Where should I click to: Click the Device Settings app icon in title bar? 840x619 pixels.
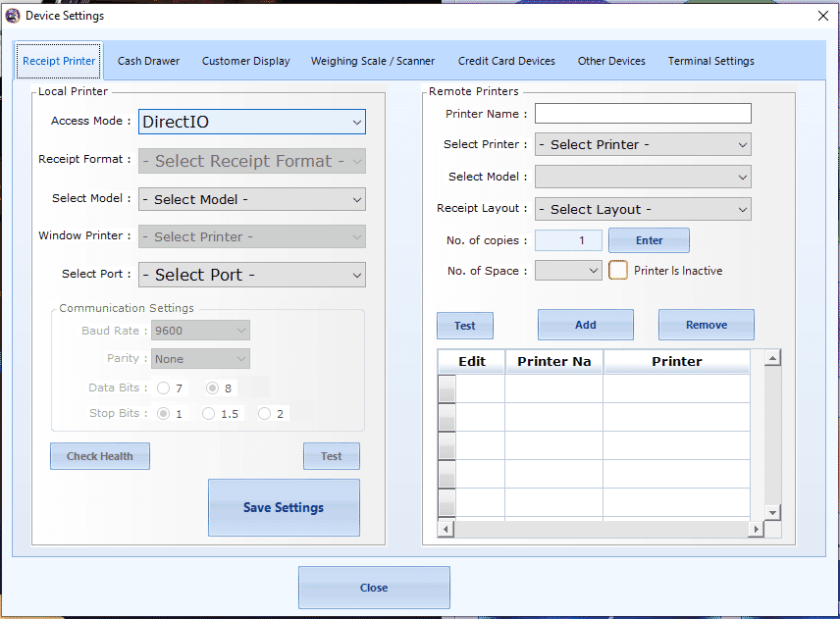(x=13, y=16)
